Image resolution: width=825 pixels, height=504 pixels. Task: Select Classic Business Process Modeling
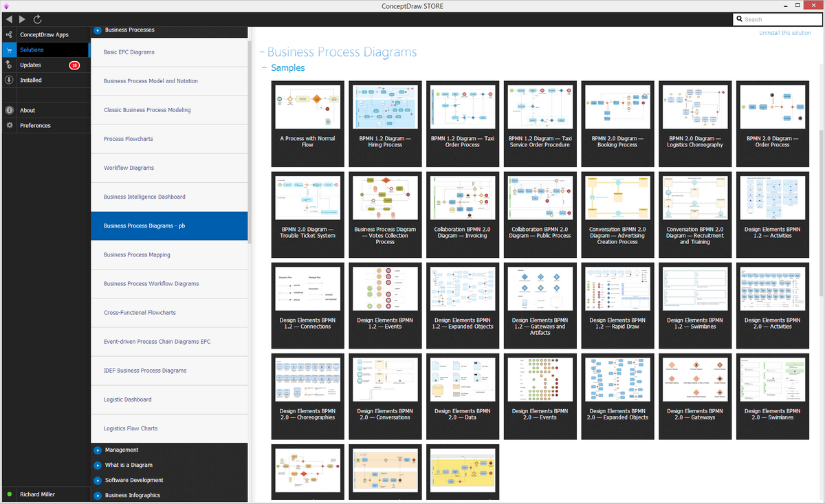coord(169,110)
